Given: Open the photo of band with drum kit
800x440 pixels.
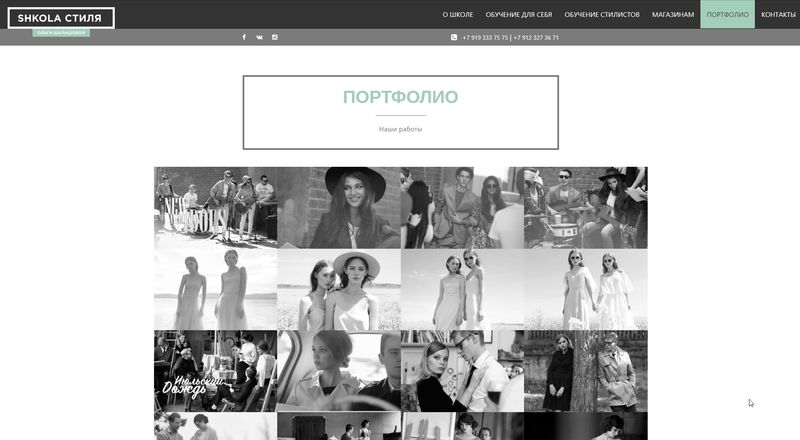Looking at the screenshot, I should tap(586, 208).
